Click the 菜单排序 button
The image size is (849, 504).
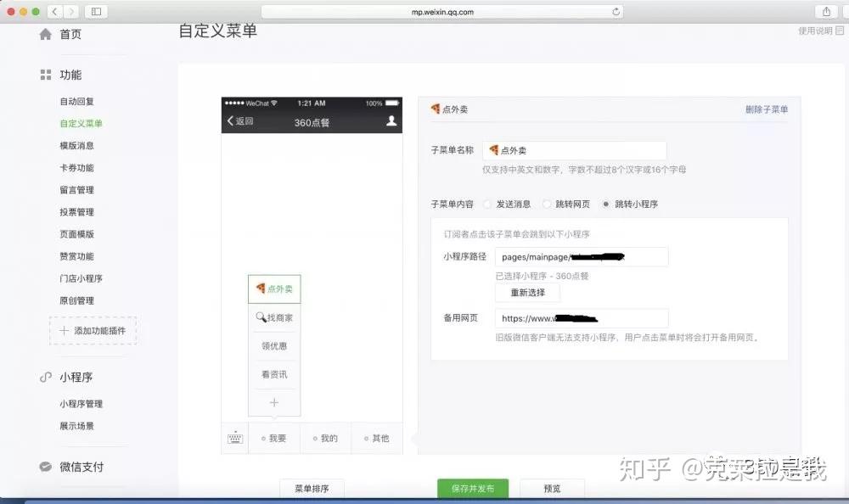(x=312, y=488)
